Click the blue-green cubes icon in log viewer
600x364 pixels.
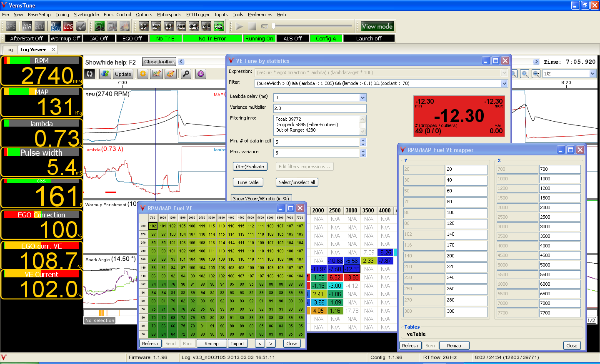click(105, 74)
